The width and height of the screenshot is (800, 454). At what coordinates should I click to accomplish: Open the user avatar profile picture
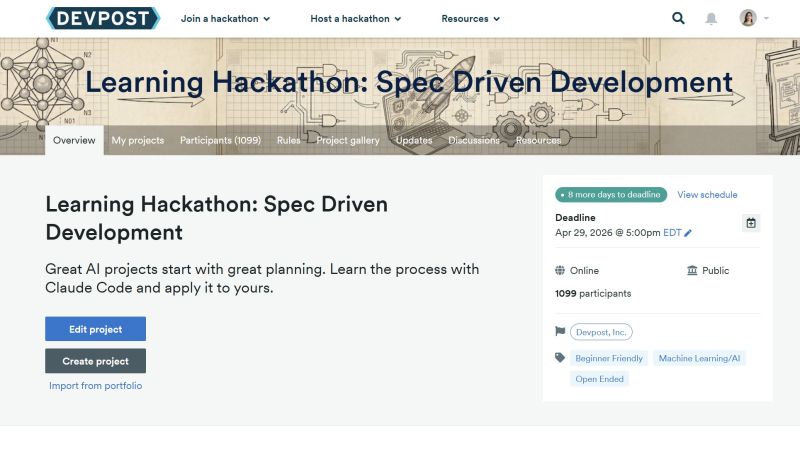pos(748,18)
